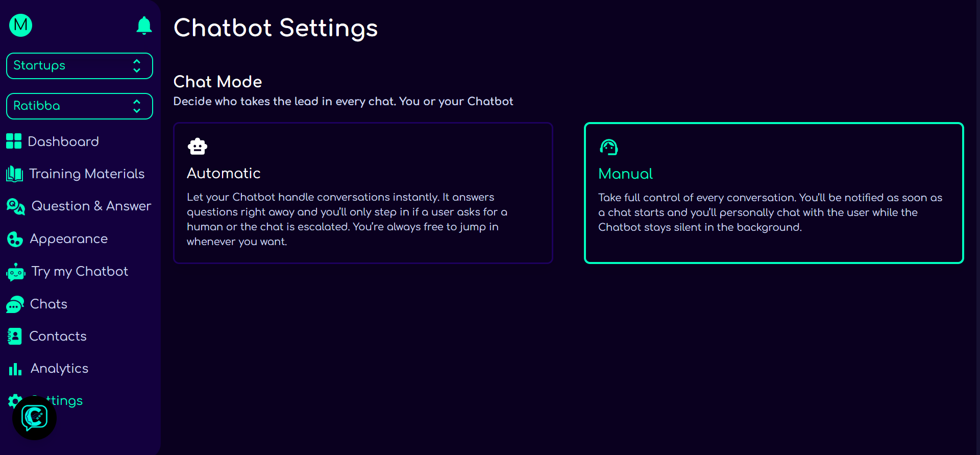
Task: Open Training Materials menu item
Action: click(x=87, y=174)
